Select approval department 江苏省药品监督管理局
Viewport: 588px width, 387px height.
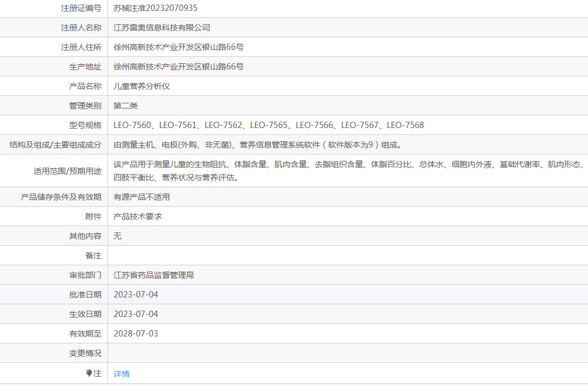[x=153, y=275]
